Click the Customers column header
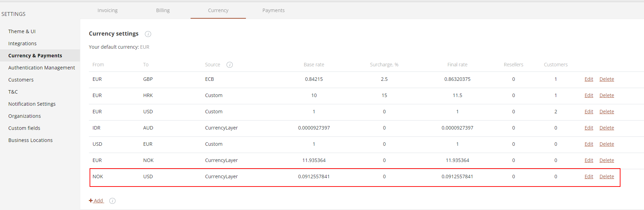 [555, 65]
